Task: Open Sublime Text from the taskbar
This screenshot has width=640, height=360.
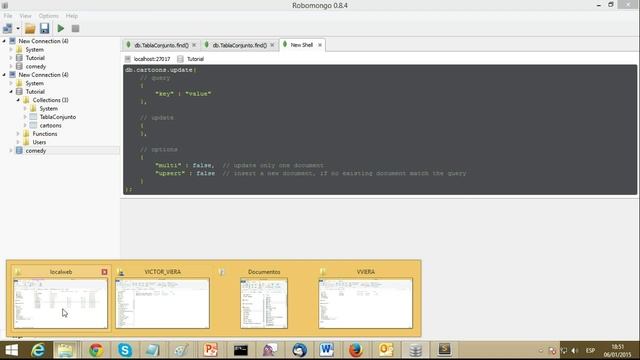Action: point(444,350)
